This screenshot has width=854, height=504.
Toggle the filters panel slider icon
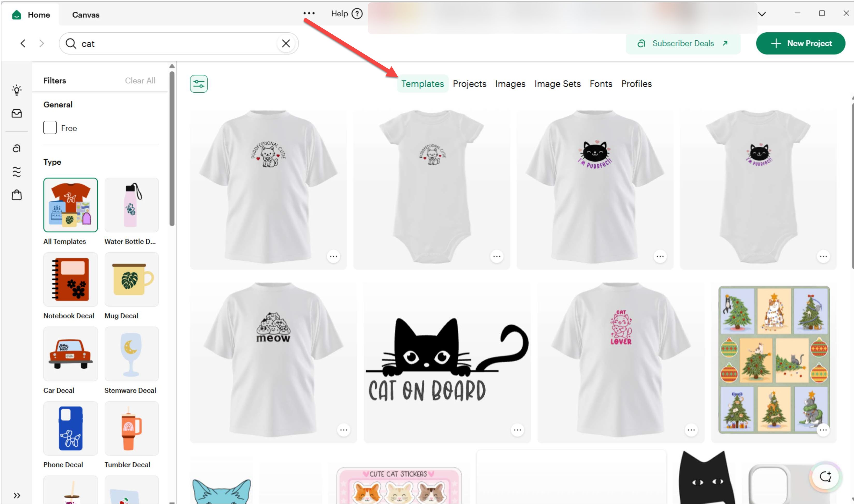click(x=199, y=84)
